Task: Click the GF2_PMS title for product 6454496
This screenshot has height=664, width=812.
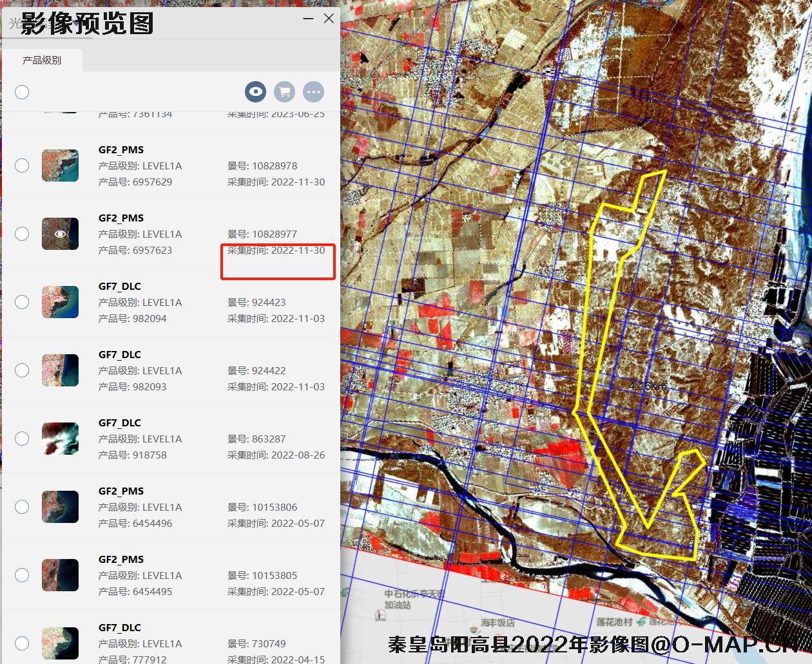Action: tap(121, 491)
